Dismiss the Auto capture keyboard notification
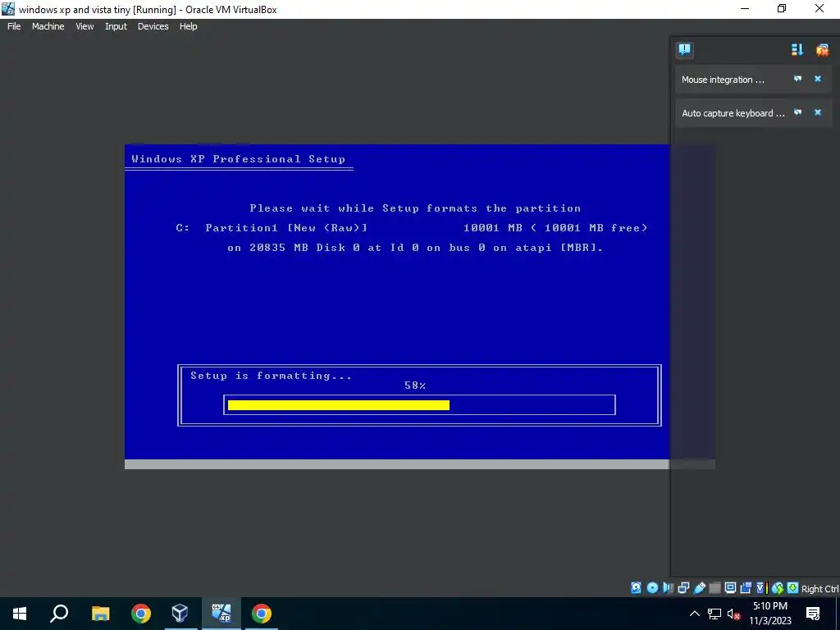 [818, 112]
